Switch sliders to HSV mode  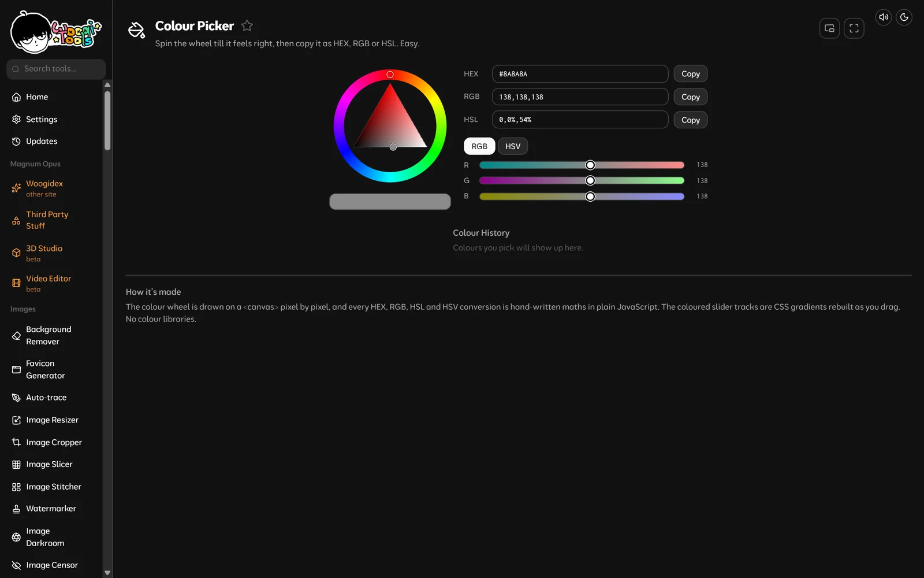[513, 146]
